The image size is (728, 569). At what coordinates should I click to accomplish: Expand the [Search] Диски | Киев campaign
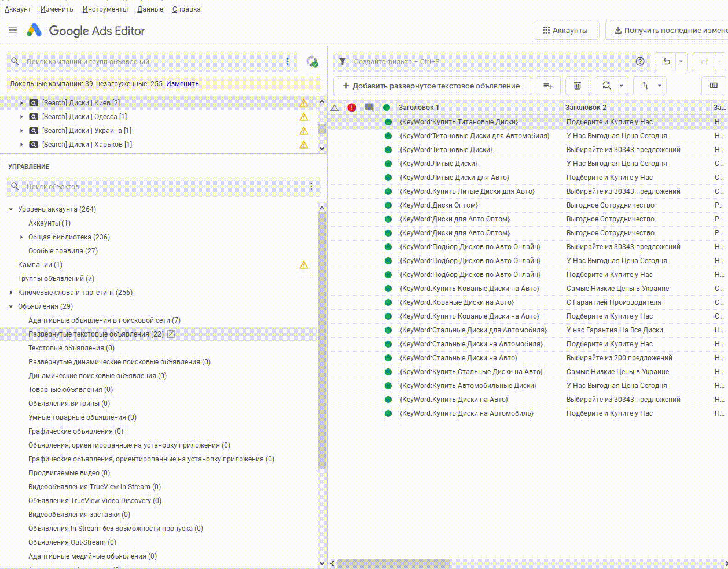click(x=21, y=103)
